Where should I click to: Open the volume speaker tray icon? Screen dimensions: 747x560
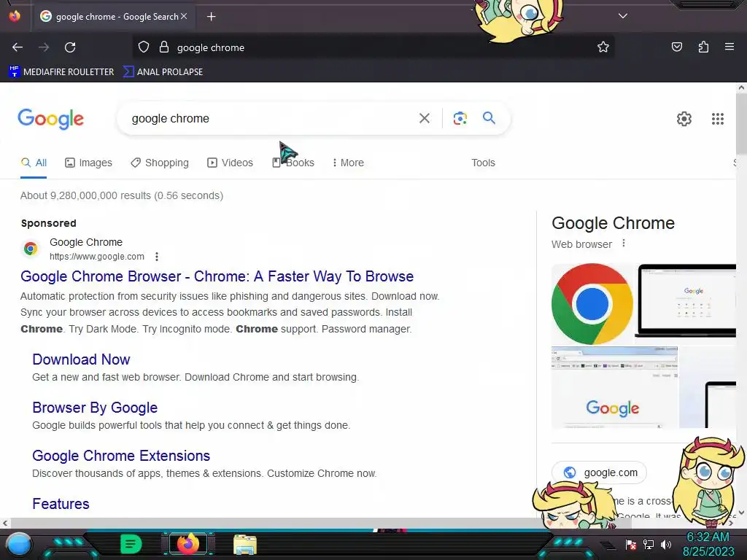(x=666, y=544)
